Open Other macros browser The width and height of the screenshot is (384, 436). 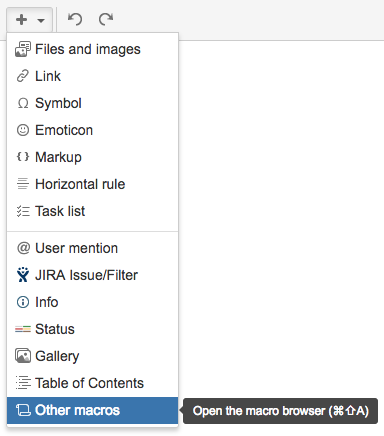point(92,410)
